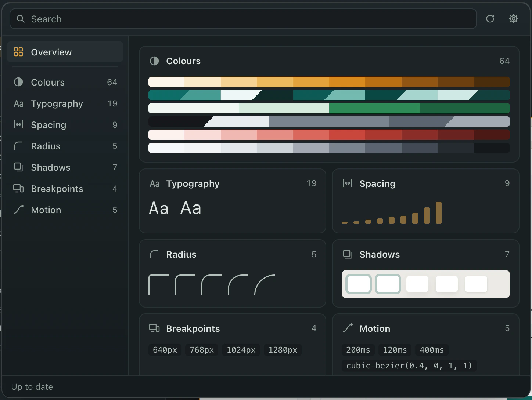Open the Typography card title
This screenshot has width=532, height=400.
[x=193, y=184]
